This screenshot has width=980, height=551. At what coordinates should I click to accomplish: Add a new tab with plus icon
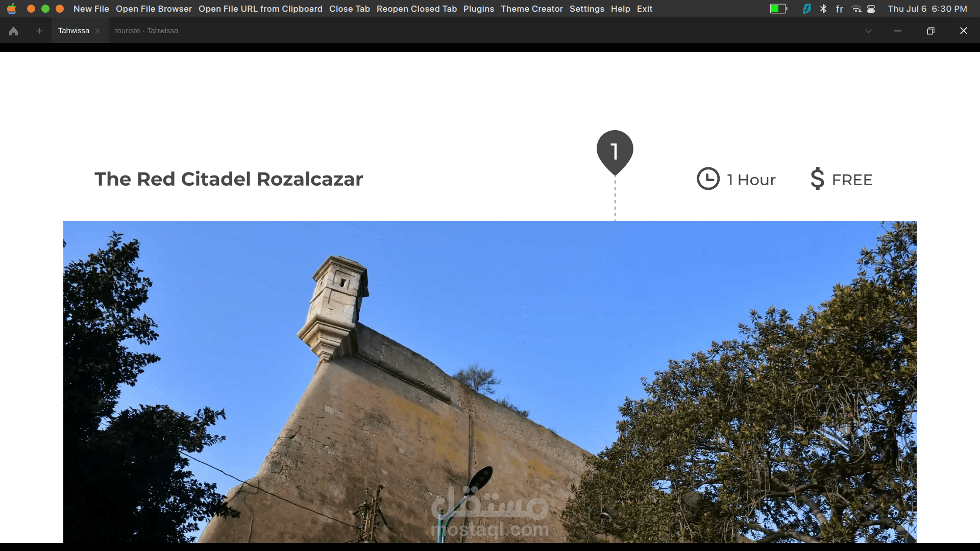39,31
